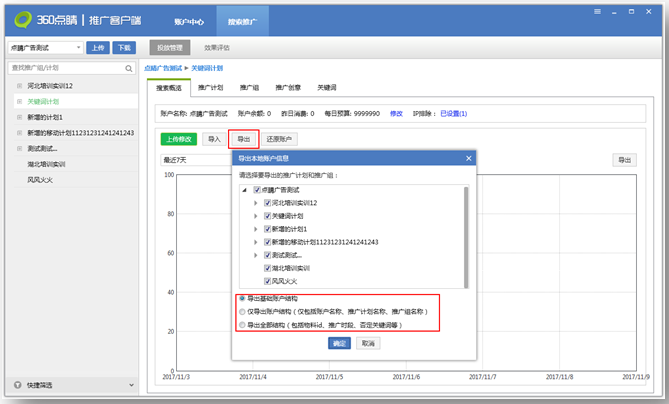The width and height of the screenshot is (669, 404).
Task: Click the search magnifier in sidebar
Action: tap(127, 68)
